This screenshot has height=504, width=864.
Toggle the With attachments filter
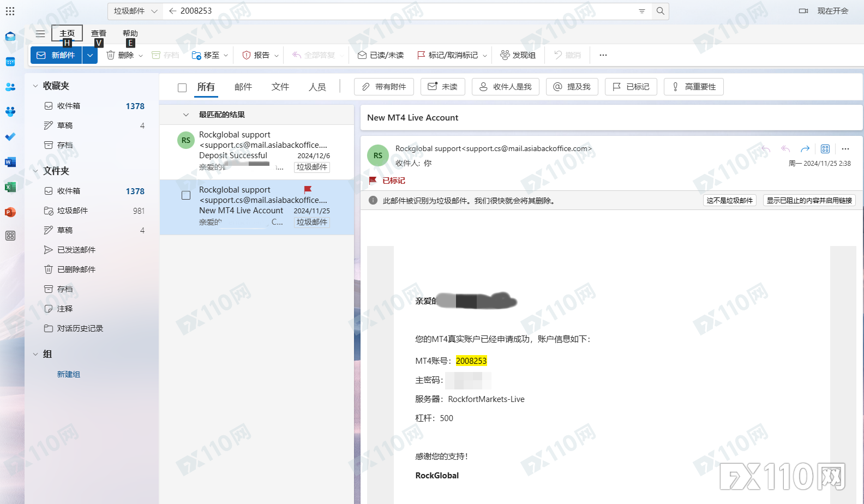point(384,87)
